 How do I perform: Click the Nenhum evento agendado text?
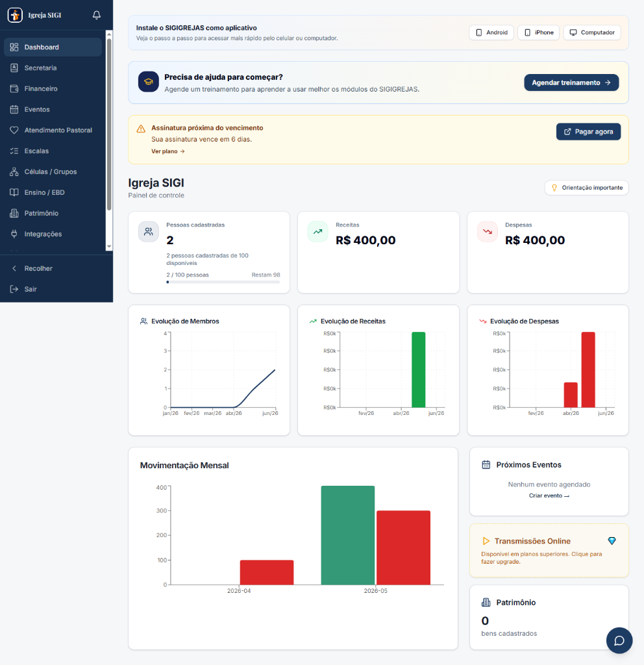coord(549,484)
